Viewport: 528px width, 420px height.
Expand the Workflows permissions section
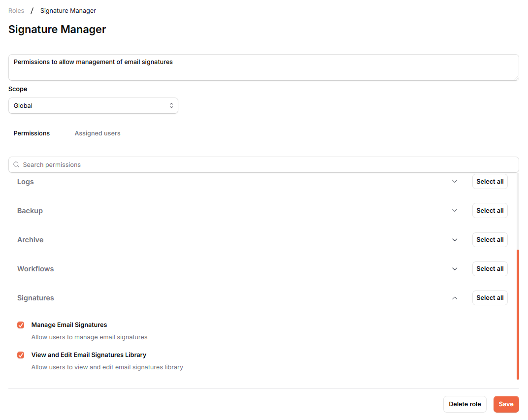coord(455,268)
